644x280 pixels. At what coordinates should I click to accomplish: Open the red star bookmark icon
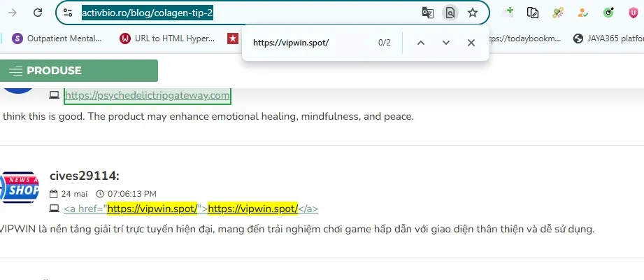(233, 38)
